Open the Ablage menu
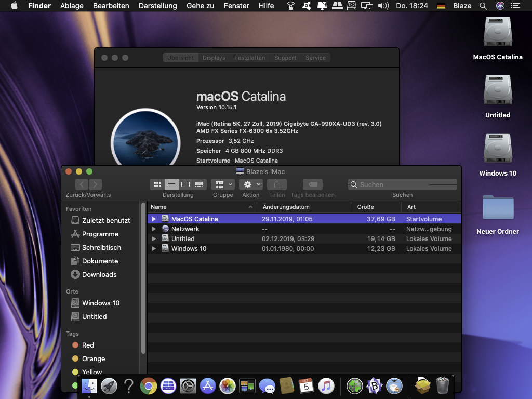Screen dimensions: 532x399 coord(72,6)
